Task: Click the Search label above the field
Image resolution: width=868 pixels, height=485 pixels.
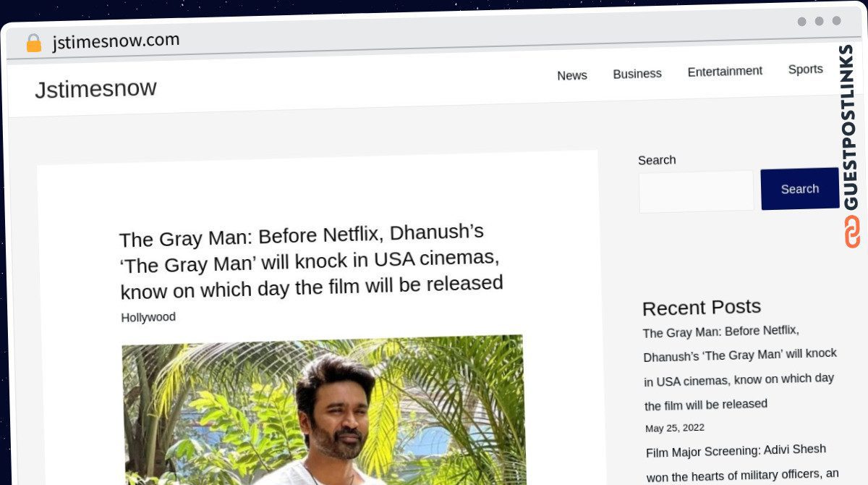Action: point(657,160)
